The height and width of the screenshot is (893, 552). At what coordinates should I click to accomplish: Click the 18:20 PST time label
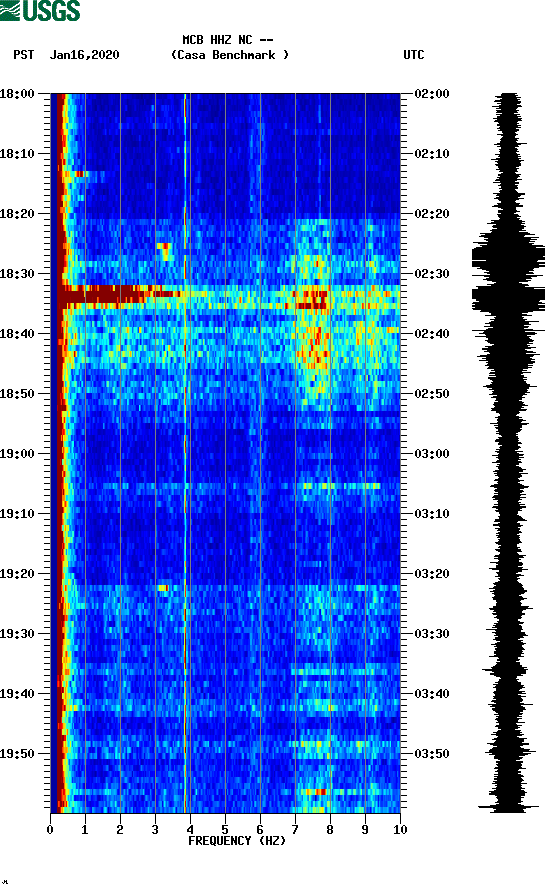[x=17, y=214]
